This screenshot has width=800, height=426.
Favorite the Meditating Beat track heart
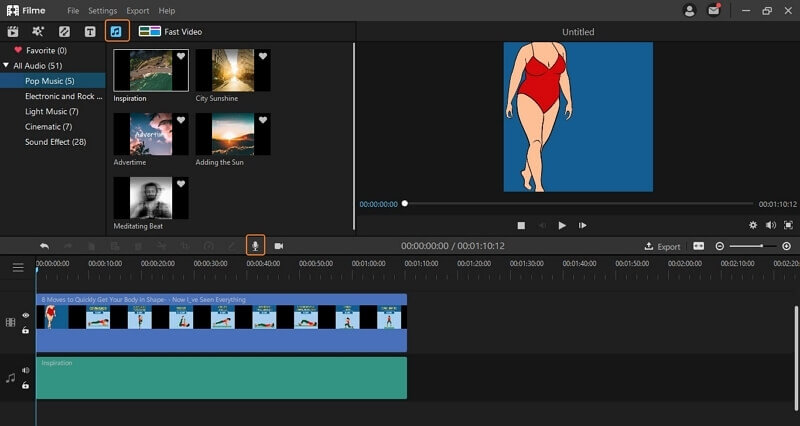[181, 184]
